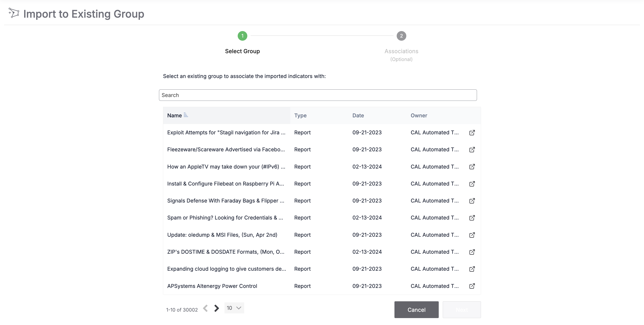
Task: Click owner CAL Automated T... in Expanding cloud logging row
Action: (x=434, y=269)
